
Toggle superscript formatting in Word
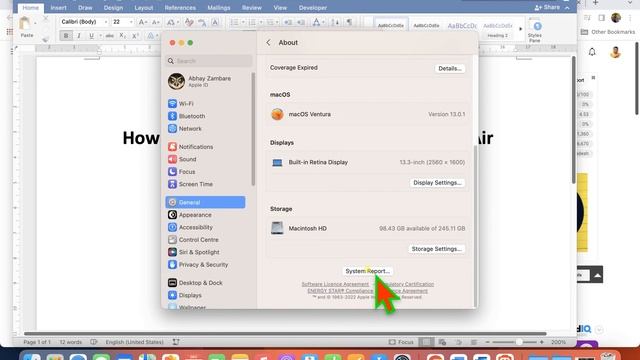pyautogui.click(x=135, y=36)
